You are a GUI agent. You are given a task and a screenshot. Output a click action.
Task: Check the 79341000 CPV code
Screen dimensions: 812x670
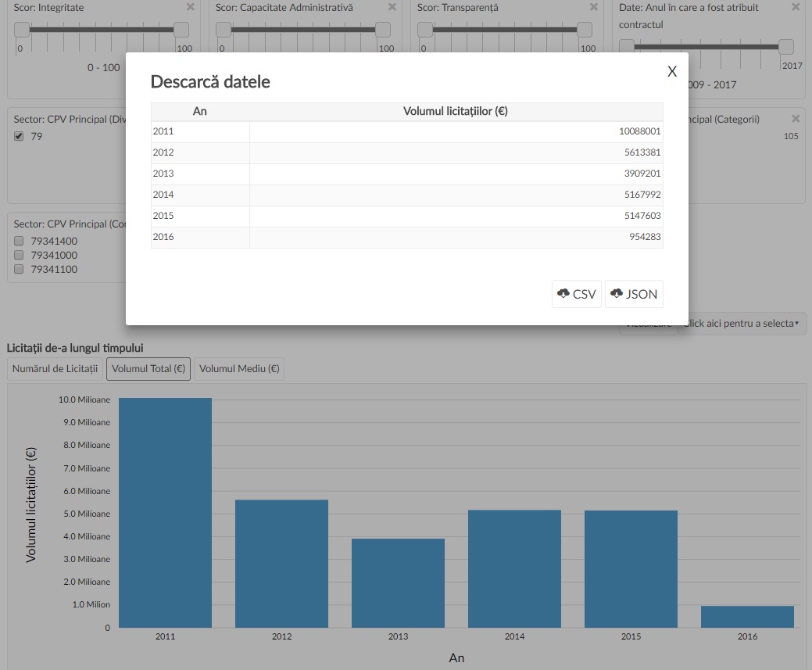click(x=20, y=255)
